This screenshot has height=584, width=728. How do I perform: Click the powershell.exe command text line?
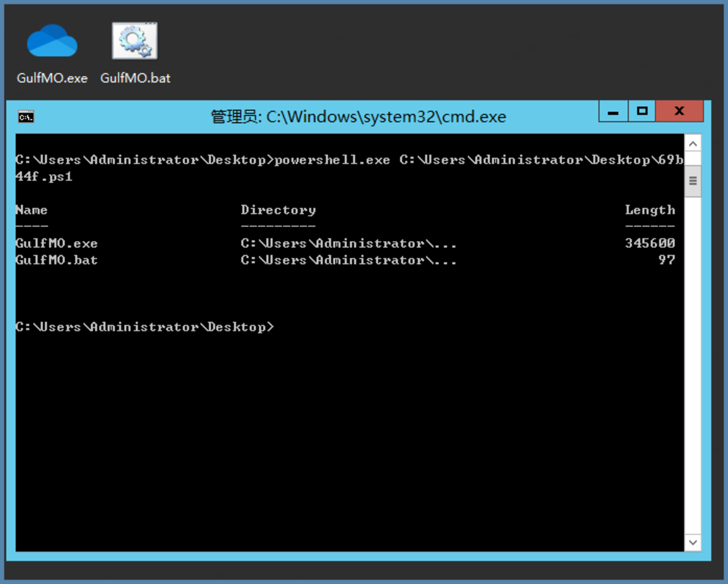[331, 160]
